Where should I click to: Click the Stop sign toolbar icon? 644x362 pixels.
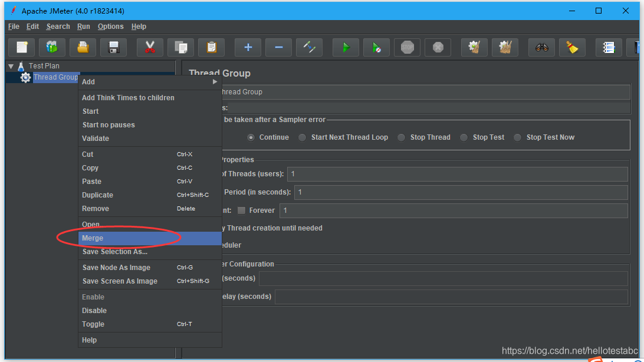point(408,48)
